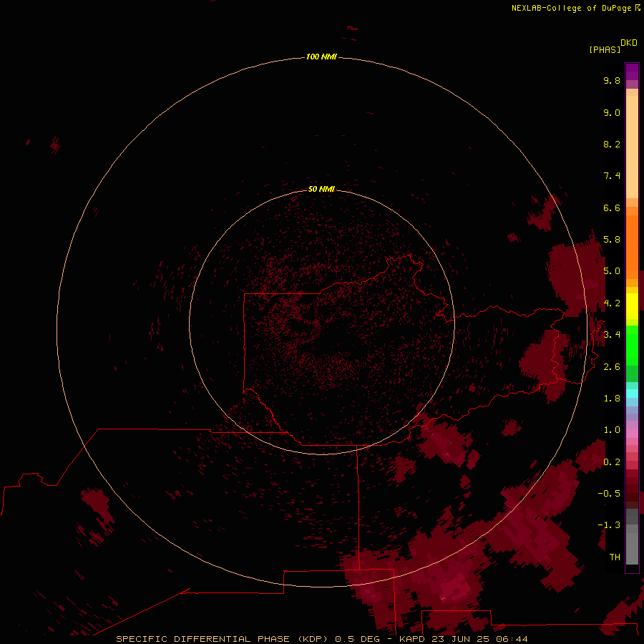Viewport: 644px width, 644px height.
Task: Click the "50 NMI" range ring label
Action: click(321, 189)
